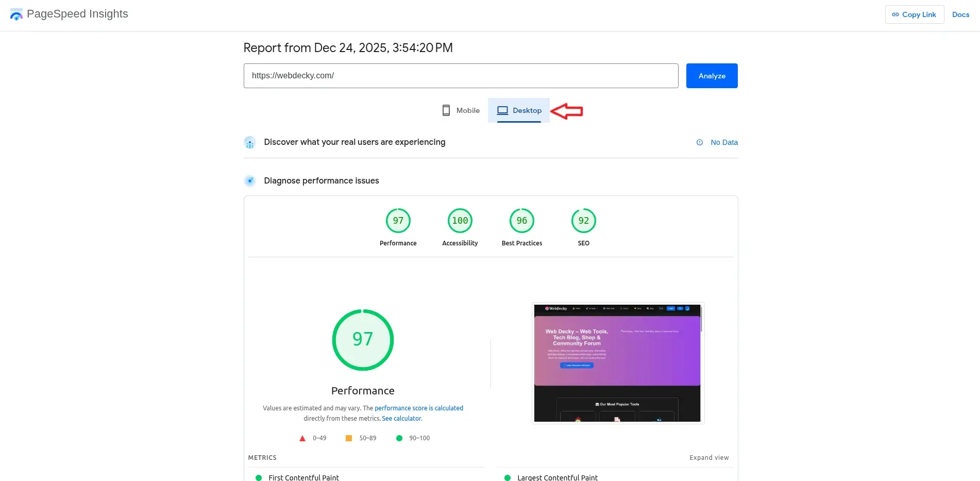Image resolution: width=980 pixels, height=481 pixels.
Task: Select the SEO score circle showing 92
Action: [583, 220]
